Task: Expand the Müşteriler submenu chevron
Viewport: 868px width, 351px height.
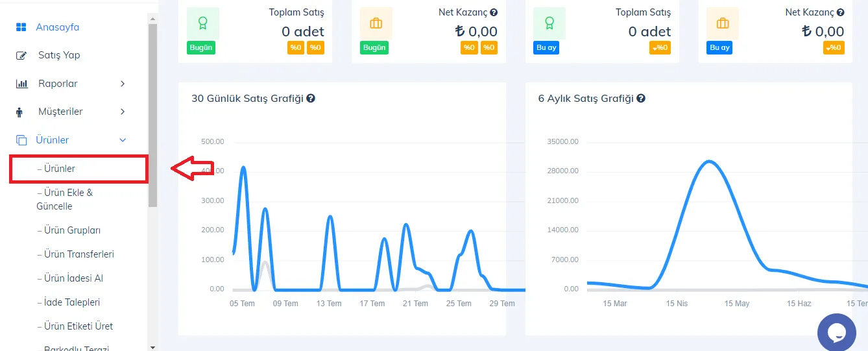Action: click(x=123, y=112)
